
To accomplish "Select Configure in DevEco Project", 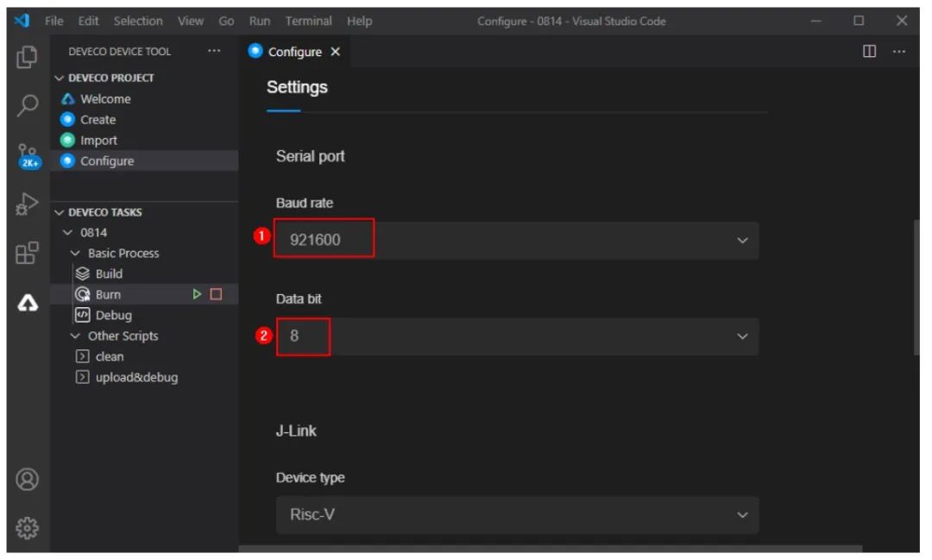I will click(x=107, y=161).
